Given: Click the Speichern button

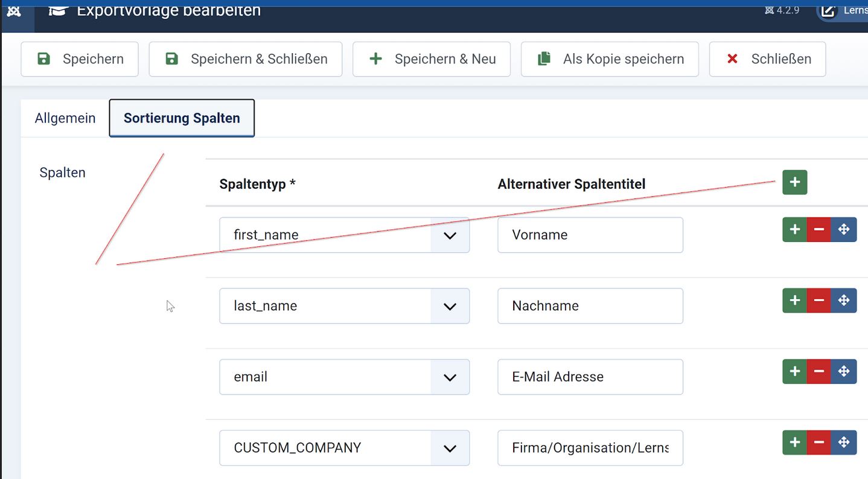Looking at the screenshot, I should [x=80, y=59].
